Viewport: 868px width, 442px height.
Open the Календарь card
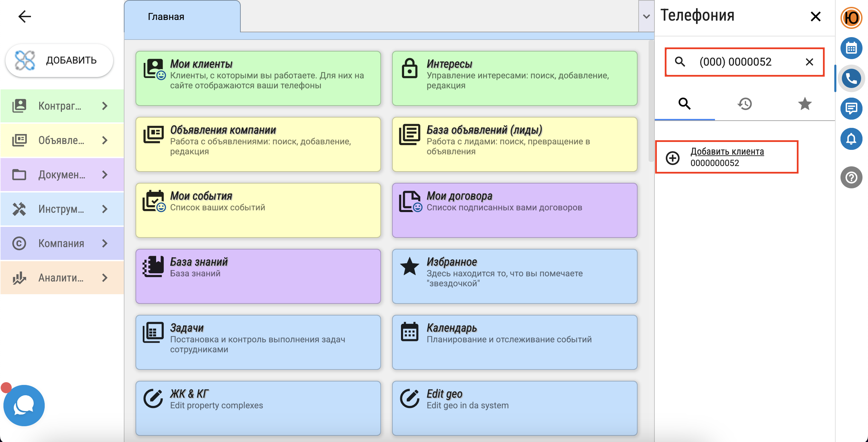coord(514,342)
